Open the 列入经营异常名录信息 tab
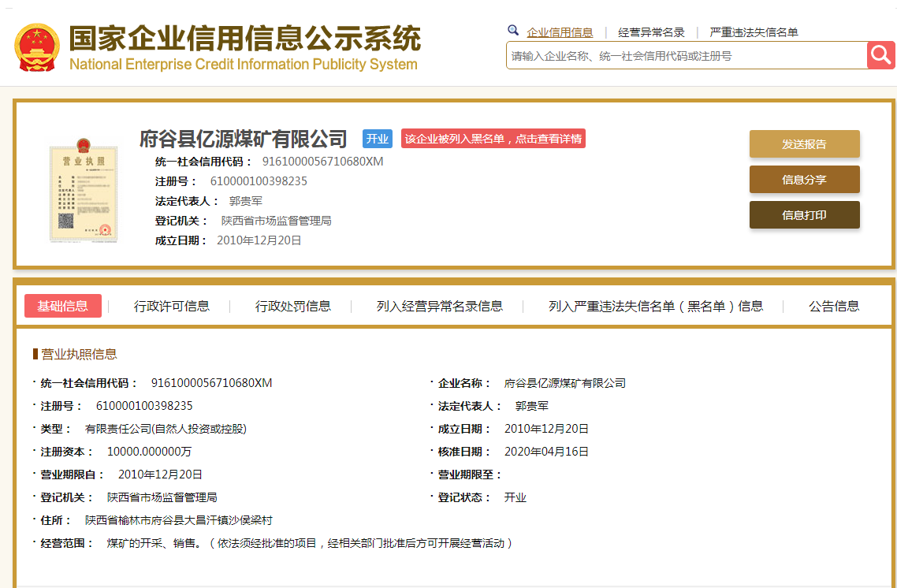The image size is (897, 588). click(440, 306)
